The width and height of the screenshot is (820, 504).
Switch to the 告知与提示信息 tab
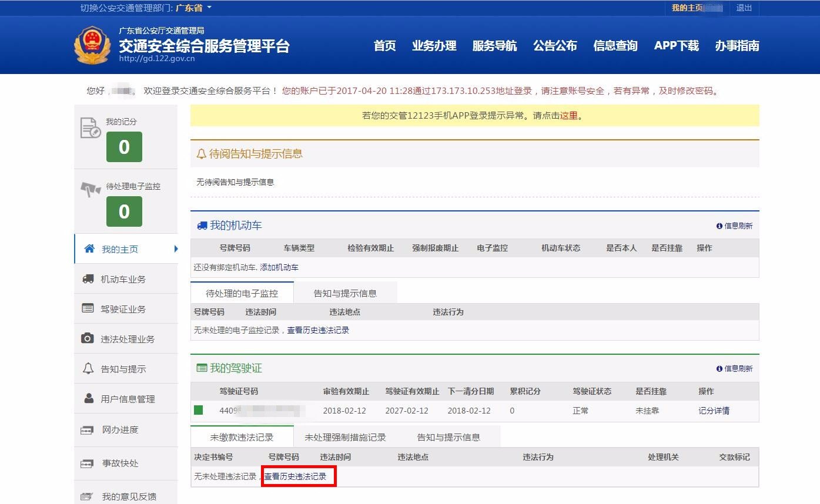pos(347,292)
